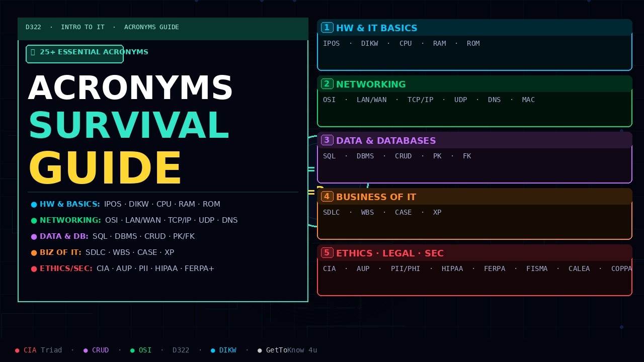The width and height of the screenshot is (644, 362).
Task: Click CASE in the BUSINESS OF IT card
Action: (x=403, y=213)
